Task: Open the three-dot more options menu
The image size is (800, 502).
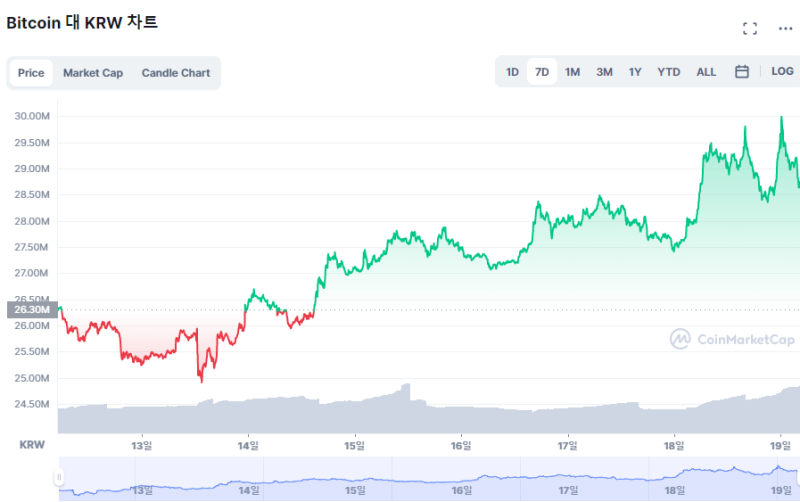Action: click(x=785, y=28)
